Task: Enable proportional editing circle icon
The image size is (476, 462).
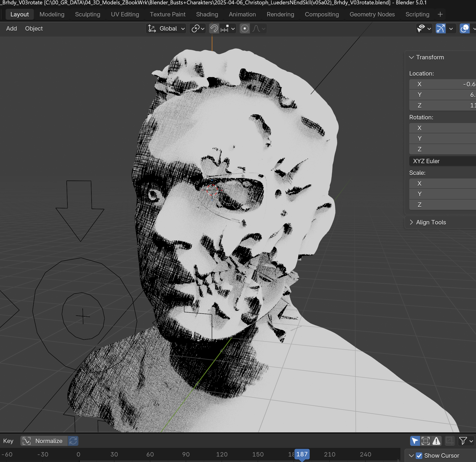Action: 245,29
